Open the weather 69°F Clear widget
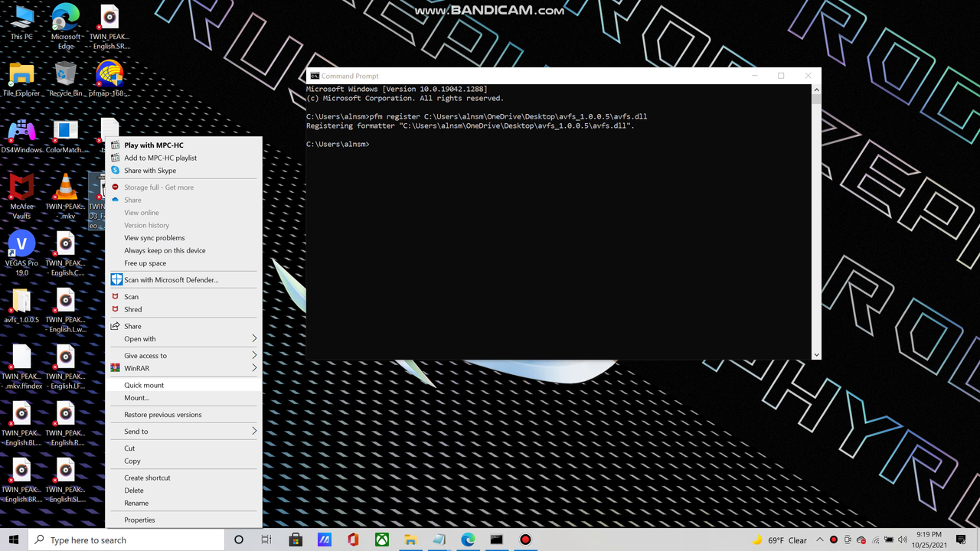Screen dimensions: 980x551 pyautogui.click(x=779, y=540)
